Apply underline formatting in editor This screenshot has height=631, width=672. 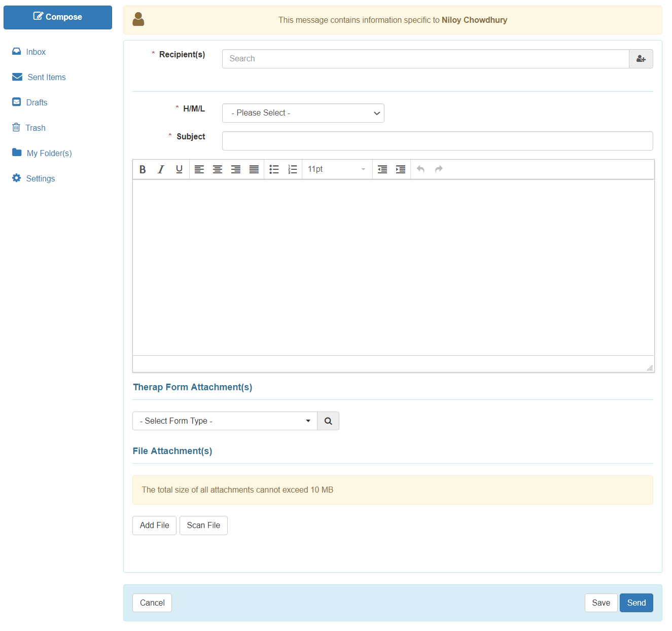pyautogui.click(x=179, y=169)
